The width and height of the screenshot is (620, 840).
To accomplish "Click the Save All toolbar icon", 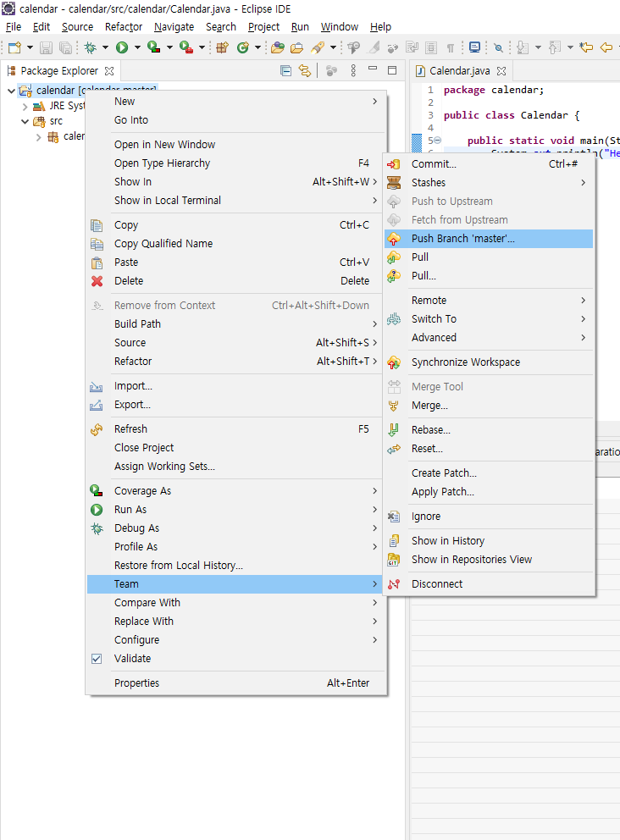I will coord(65,47).
